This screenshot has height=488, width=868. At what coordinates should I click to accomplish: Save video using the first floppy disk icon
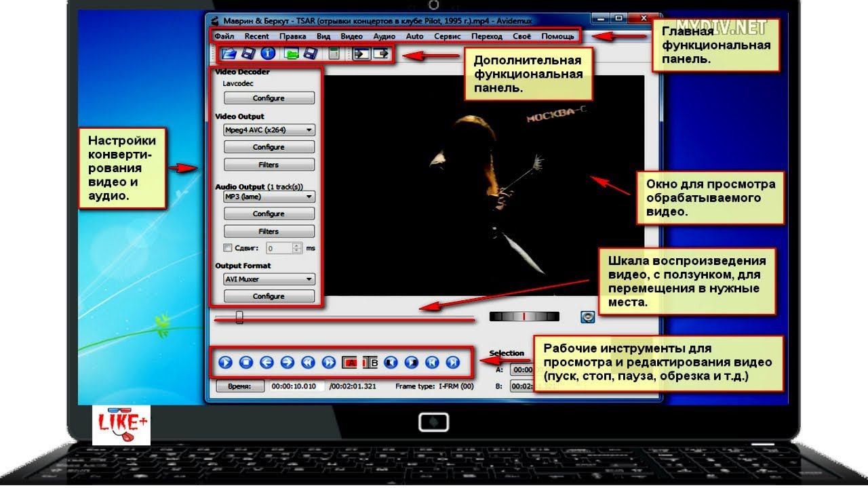coord(248,54)
